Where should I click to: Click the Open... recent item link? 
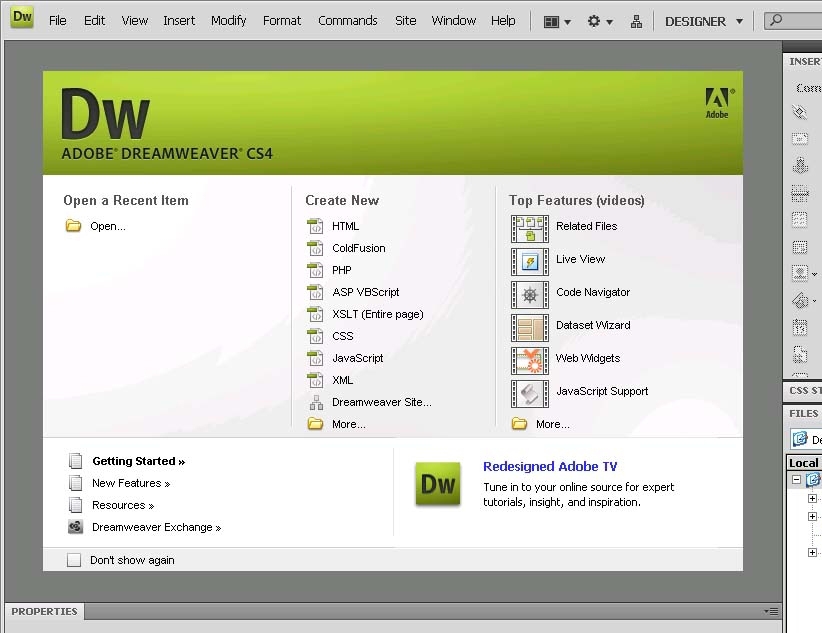(x=108, y=226)
